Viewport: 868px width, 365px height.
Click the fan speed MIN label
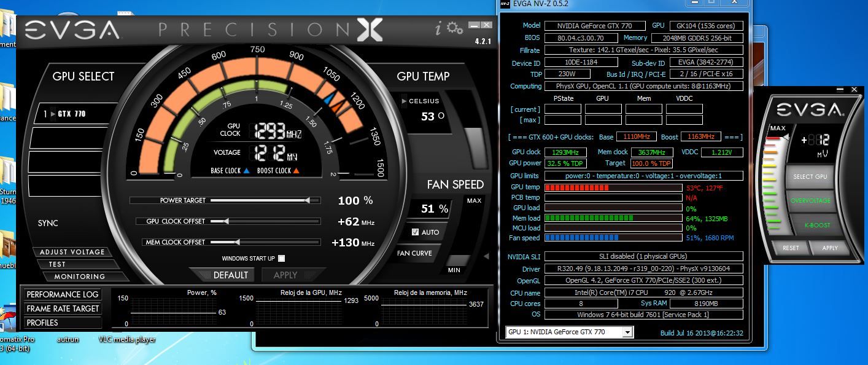click(x=454, y=270)
